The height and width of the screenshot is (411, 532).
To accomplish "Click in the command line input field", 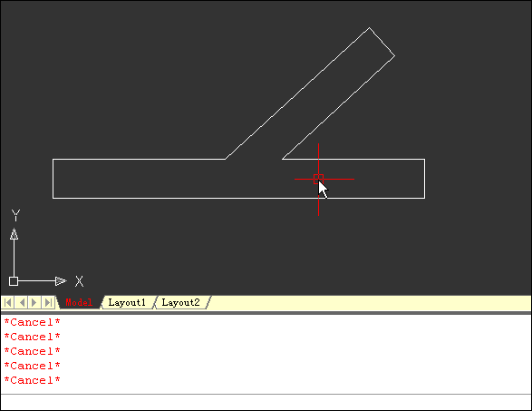I will point(266,402).
